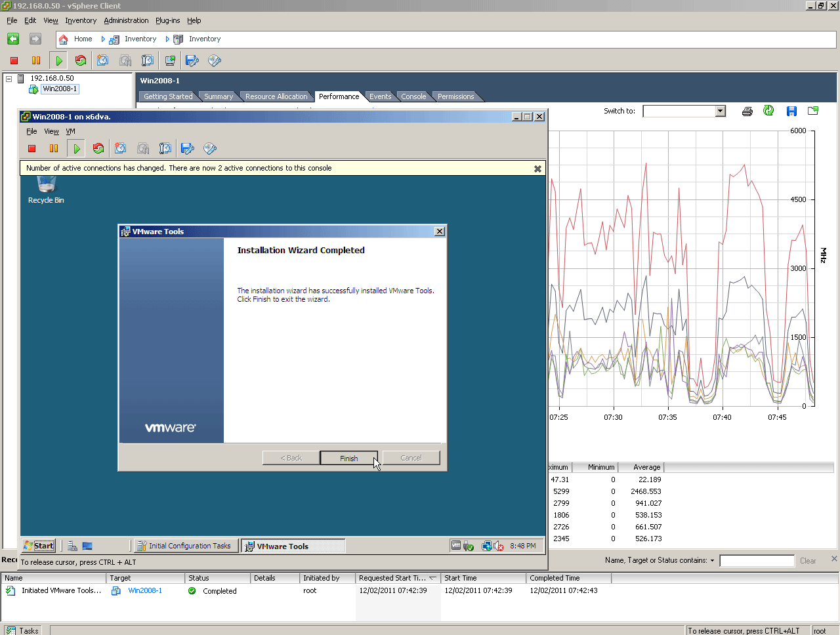Click the Home icon in navigation bar

63,39
